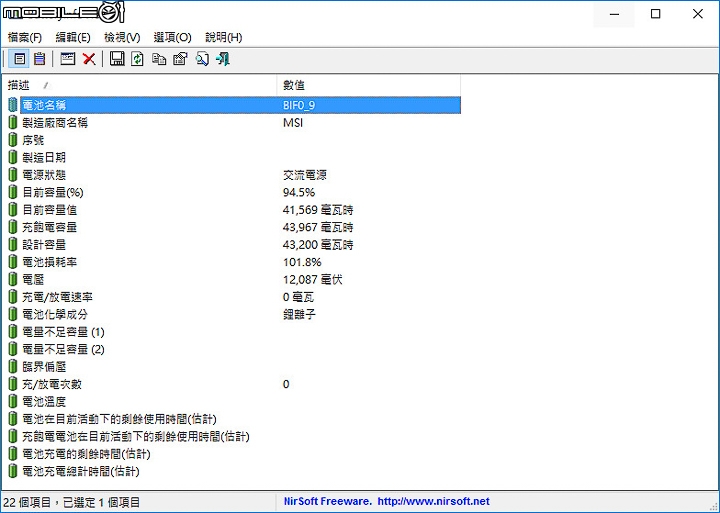Select 電池在目前活動下的剩餘使用時間(估計) row
This screenshot has width=720, height=513.
click(x=234, y=419)
